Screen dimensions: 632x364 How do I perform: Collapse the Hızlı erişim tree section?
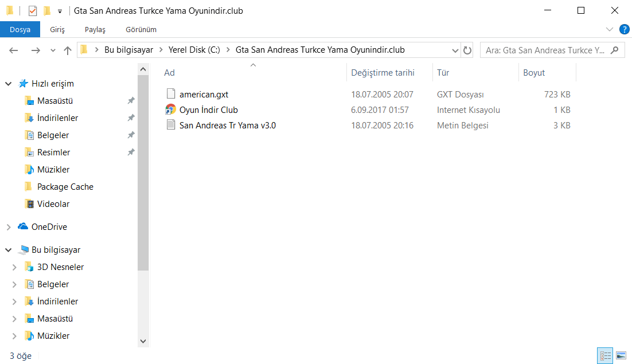click(9, 84)
